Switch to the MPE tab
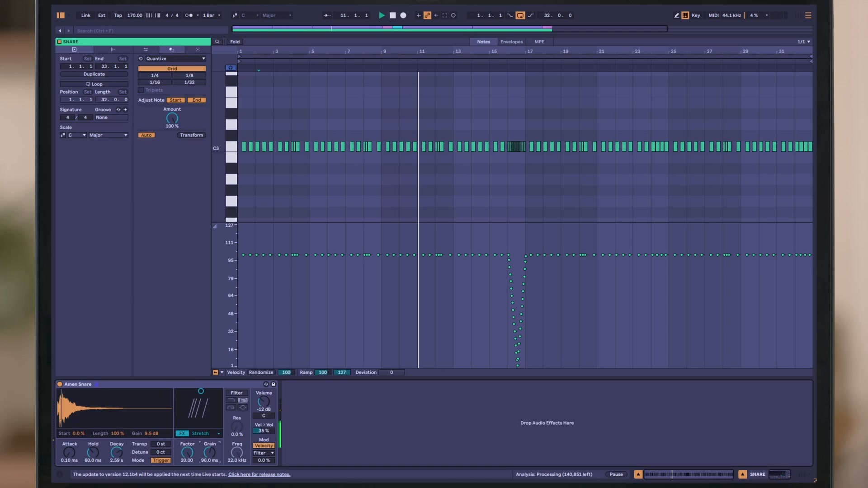Image resolution: width=868 pixels, height=488 pixels. [539, 42]
